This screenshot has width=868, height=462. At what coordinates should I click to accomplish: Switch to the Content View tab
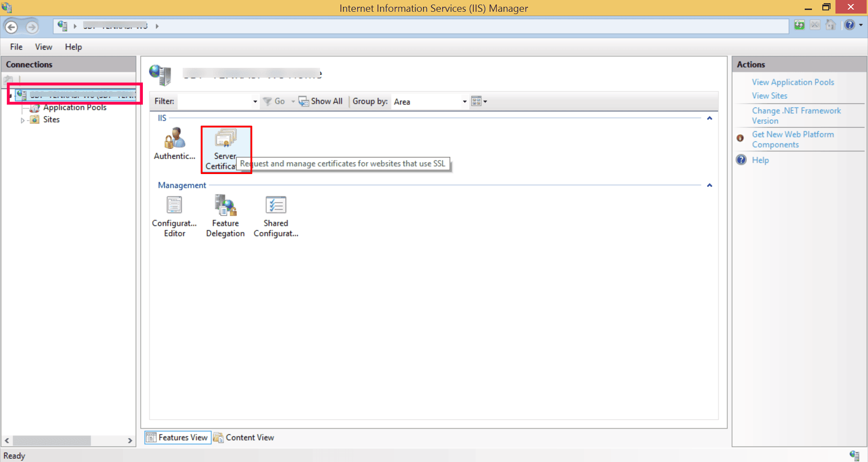[244, 438]
